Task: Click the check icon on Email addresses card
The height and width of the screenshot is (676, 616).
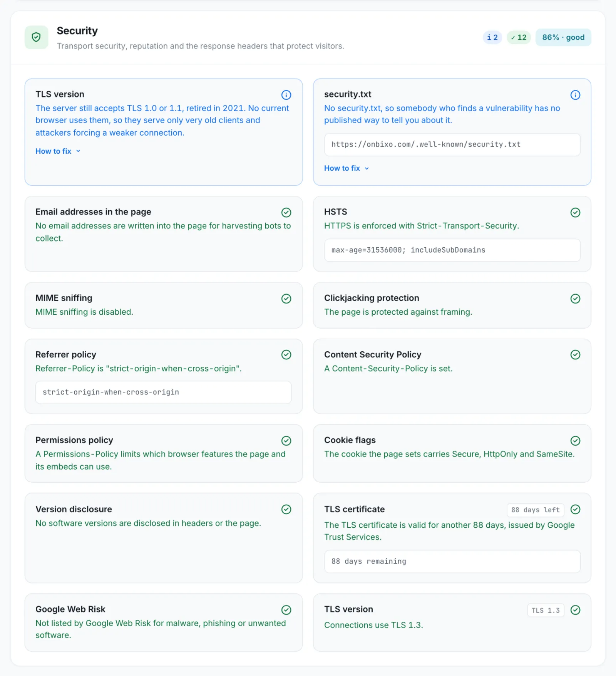Action: (x=286, y=212)
